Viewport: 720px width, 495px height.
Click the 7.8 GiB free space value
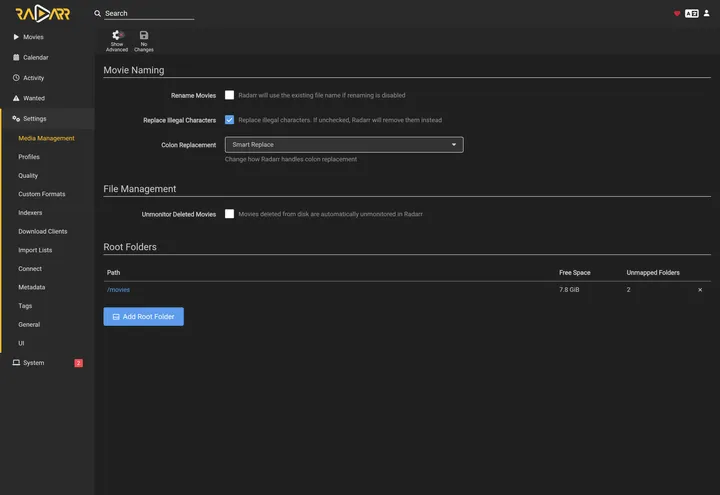click(x=569, y=290)
